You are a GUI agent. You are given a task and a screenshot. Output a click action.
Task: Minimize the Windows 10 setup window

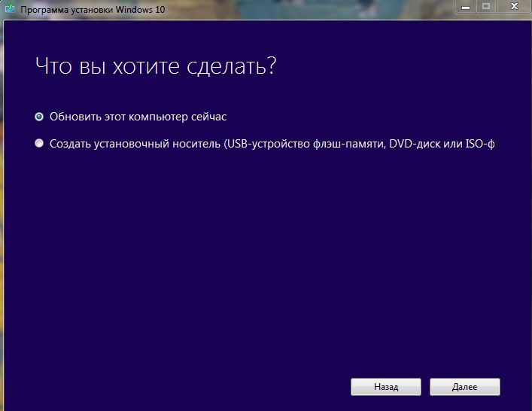click(466, 7)
